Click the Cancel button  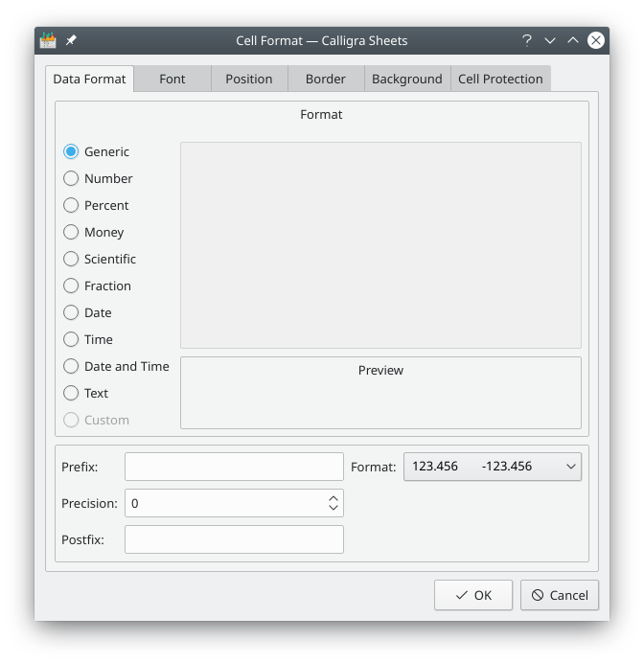click(560, 595)
